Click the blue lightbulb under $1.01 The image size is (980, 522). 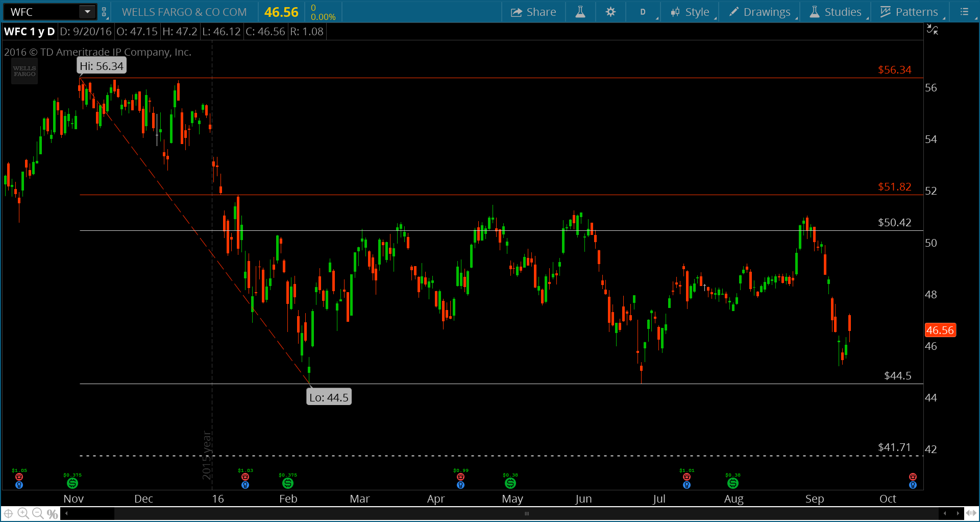pos(687,485)
